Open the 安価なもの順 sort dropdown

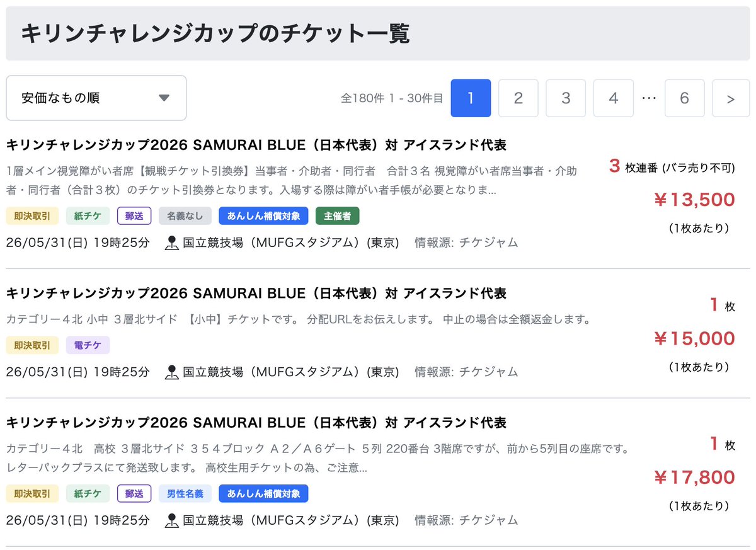coord(96,98)
